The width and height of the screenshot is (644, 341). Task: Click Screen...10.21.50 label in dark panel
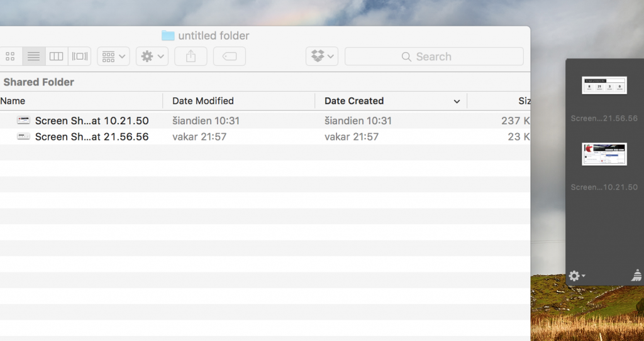604,187
